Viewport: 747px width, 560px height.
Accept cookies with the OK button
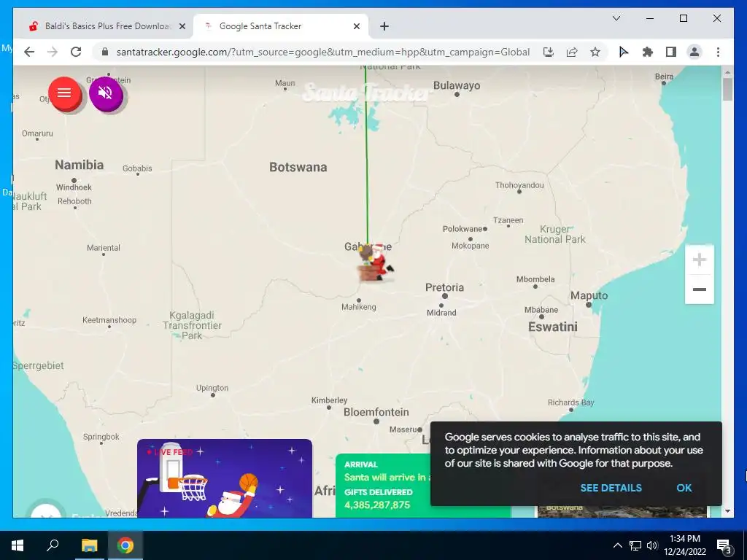click(x=684, y=488)
